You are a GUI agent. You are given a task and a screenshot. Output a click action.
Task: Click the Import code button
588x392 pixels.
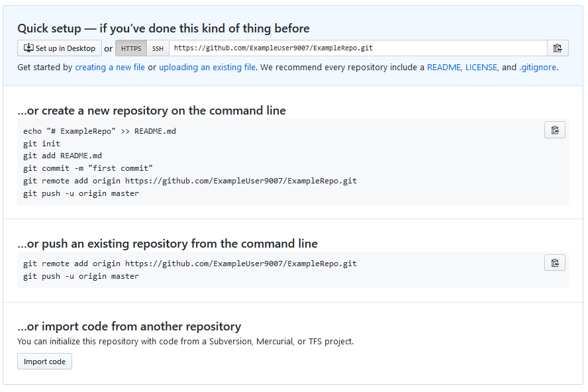click(x=44, y=361)
